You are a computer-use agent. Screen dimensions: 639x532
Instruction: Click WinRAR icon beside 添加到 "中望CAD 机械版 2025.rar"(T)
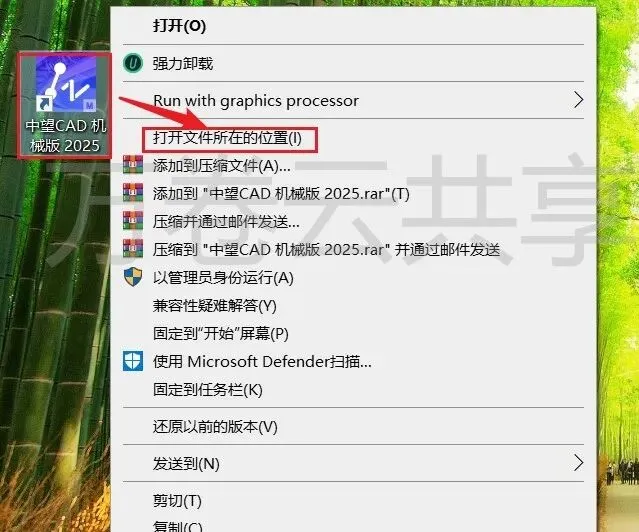pyautogui.click(x=133, y=193)
